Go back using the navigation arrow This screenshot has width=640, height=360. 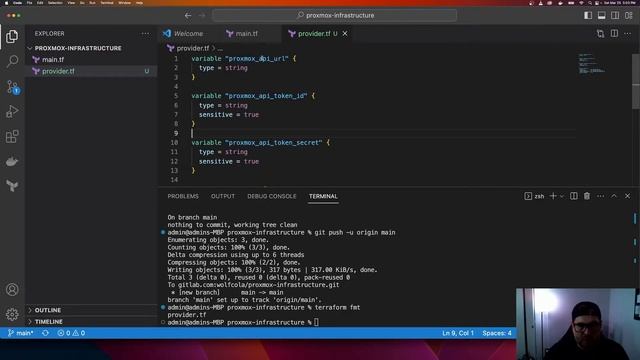[188, 16]
